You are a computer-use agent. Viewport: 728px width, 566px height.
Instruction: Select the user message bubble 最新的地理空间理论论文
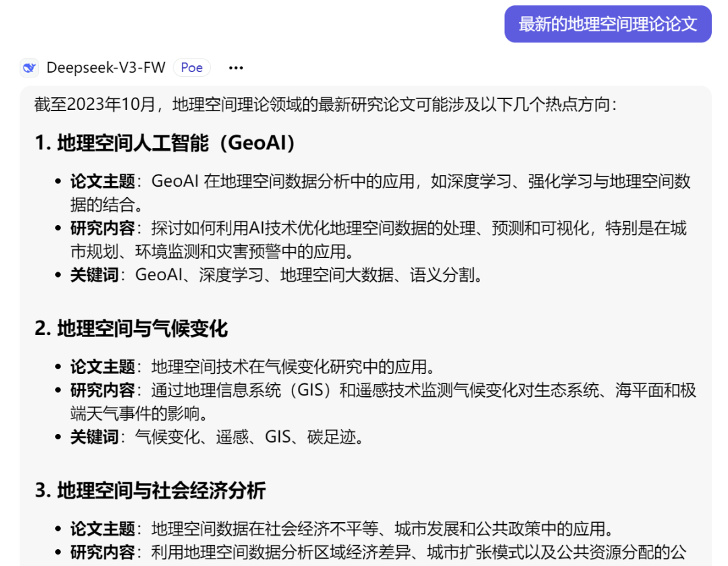(x=608, y=24)
